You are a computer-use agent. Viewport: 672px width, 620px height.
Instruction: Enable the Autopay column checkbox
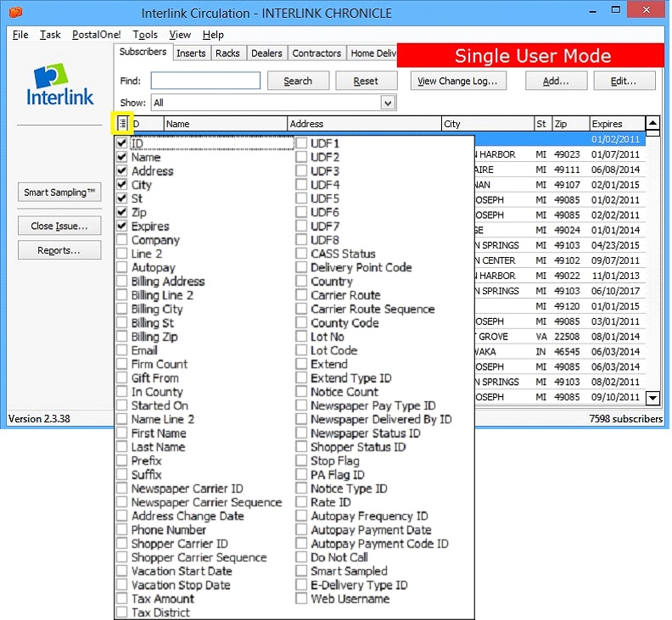121,267
